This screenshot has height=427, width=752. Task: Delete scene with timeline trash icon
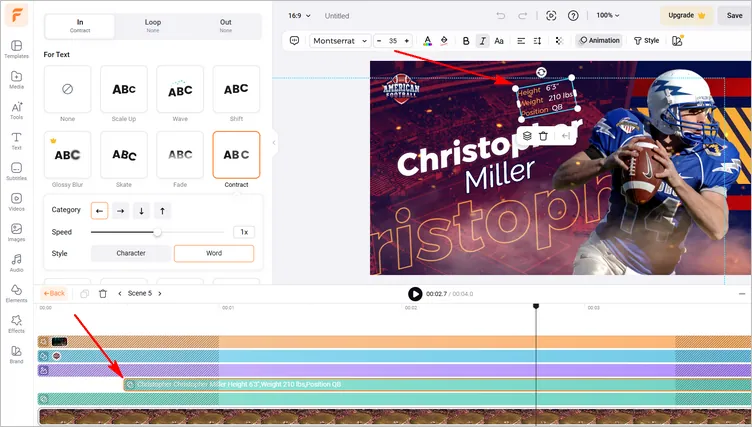[x=103, y=294]
